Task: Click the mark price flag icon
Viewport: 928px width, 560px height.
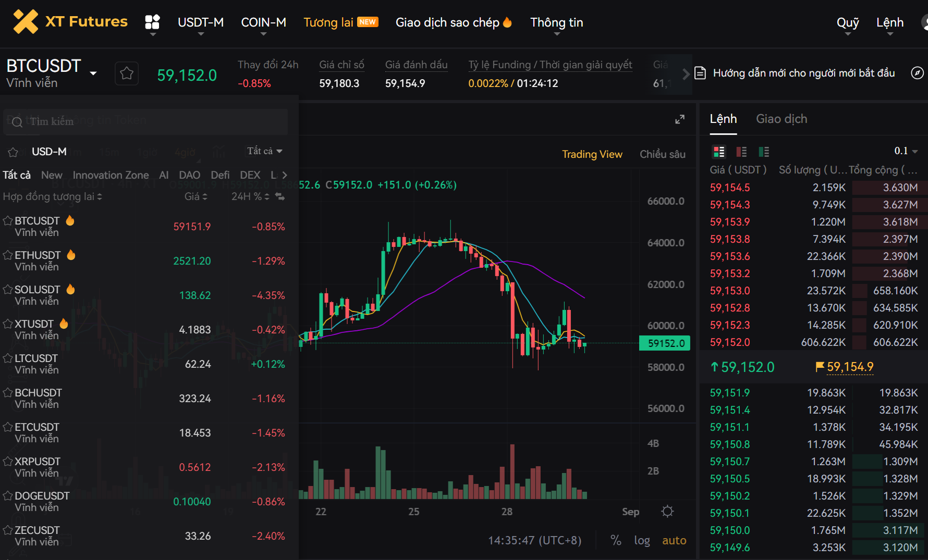Action: (x=820, y=367)
